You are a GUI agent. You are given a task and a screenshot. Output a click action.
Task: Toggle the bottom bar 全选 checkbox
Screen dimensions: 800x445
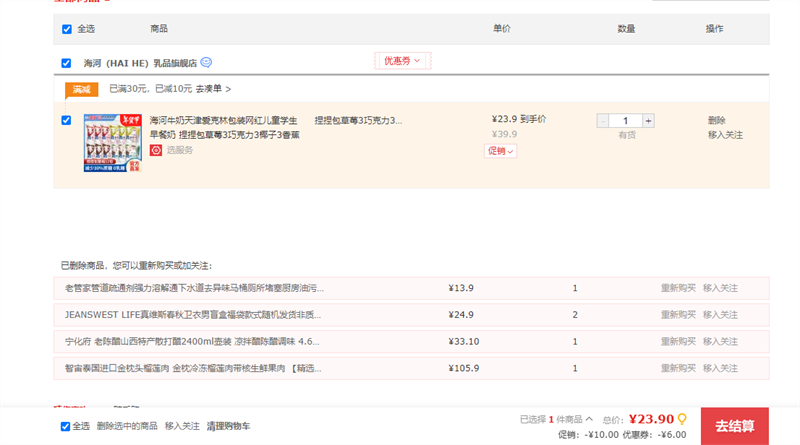click(x=66, y=426)
